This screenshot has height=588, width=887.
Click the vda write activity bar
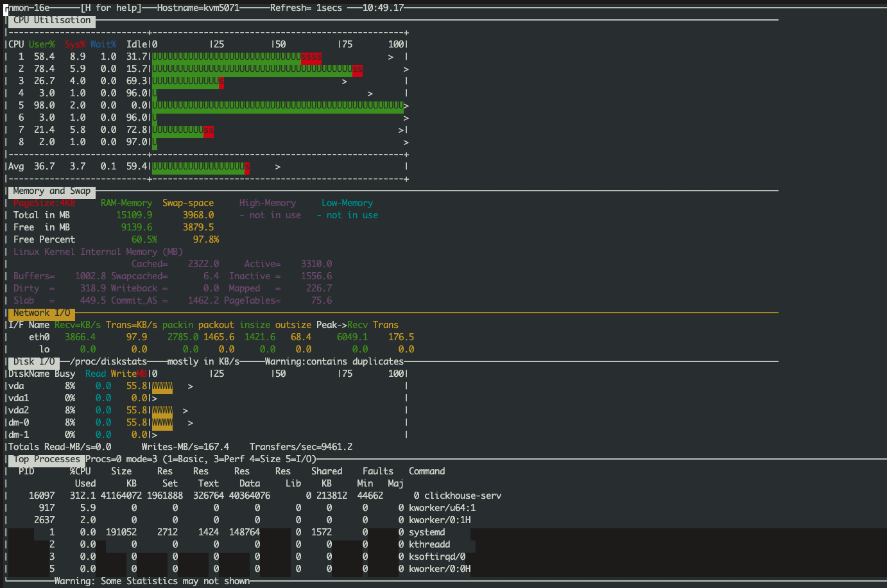(162, 386)
